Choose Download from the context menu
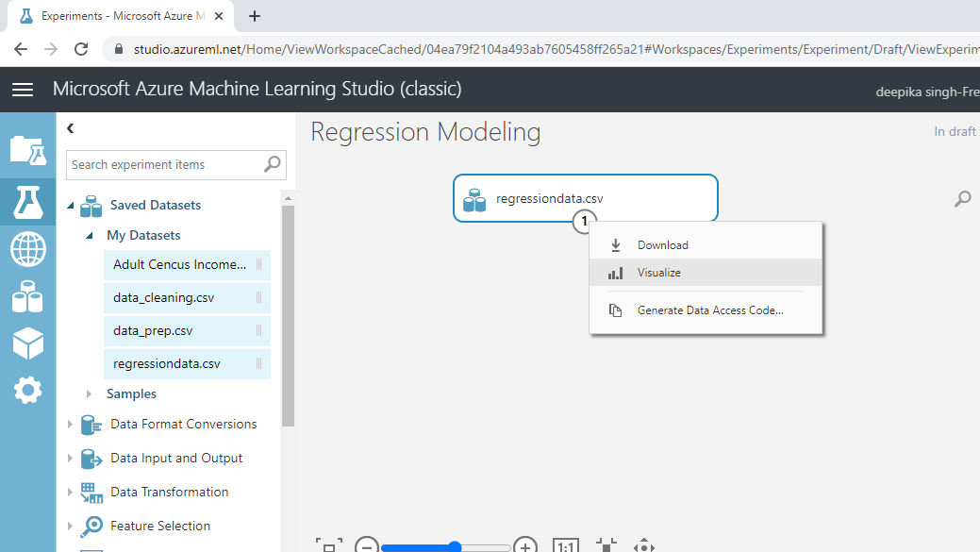980x552 pixels. [706, 245]
